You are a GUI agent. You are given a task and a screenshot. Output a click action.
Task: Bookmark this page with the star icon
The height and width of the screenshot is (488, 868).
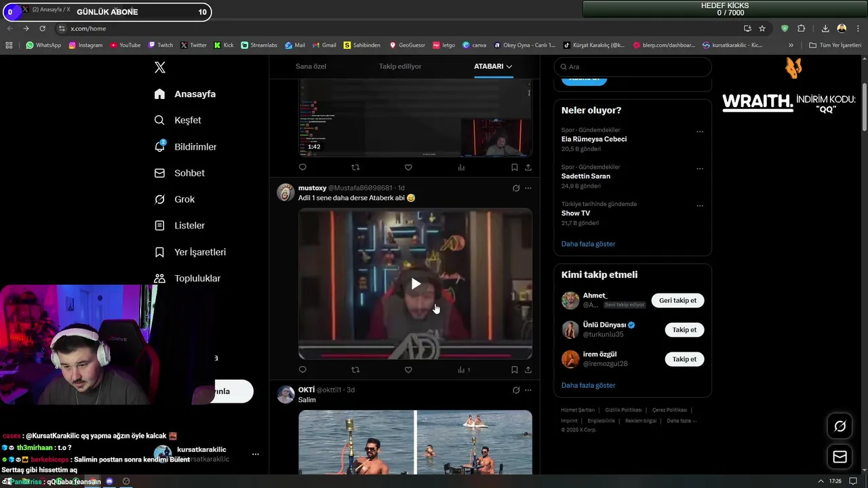coord(762,28)
